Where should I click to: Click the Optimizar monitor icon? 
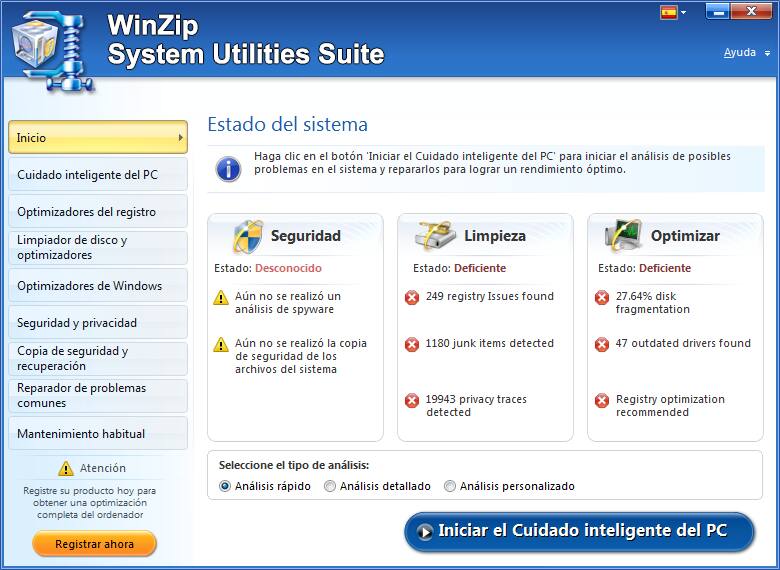click(624, 237)
